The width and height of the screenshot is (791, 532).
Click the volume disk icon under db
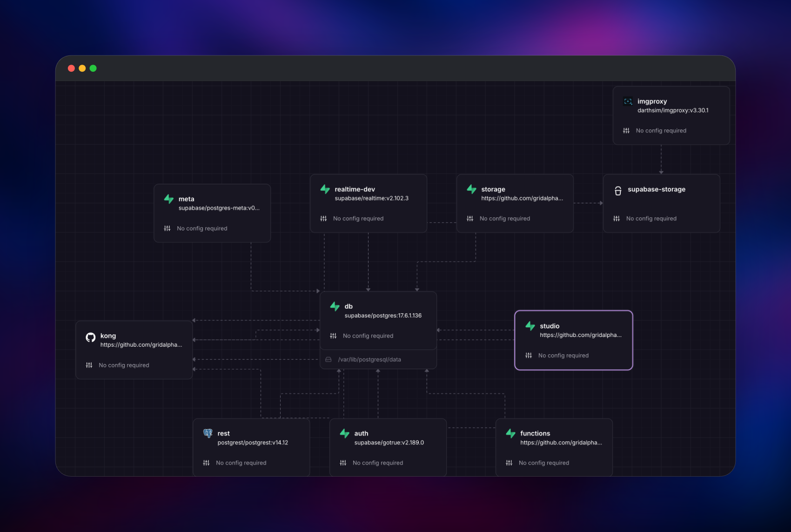(x=328, y=360)
